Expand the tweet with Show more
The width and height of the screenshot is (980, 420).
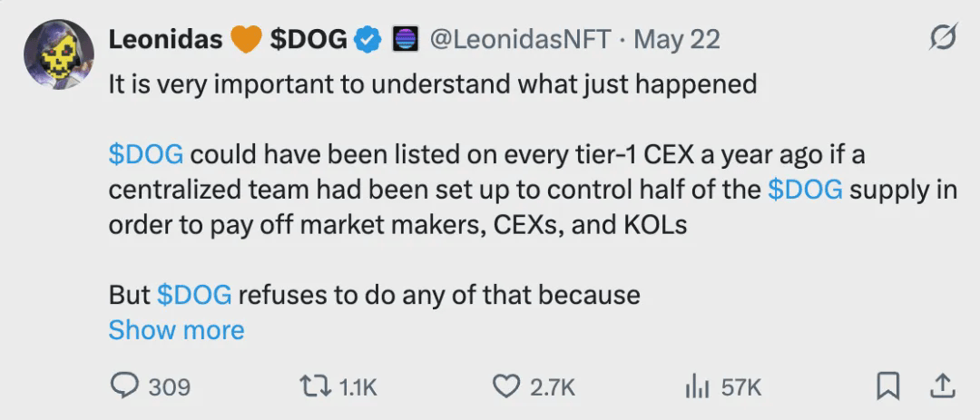176,330
